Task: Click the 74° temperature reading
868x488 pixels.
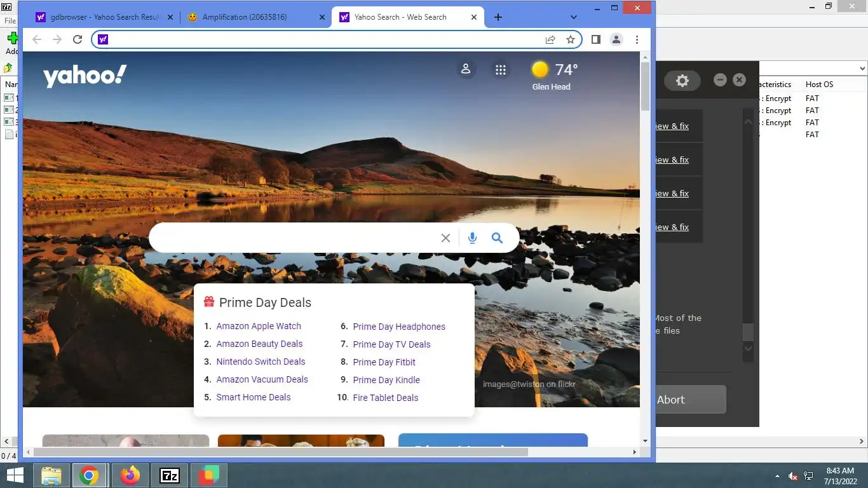Action: tap(566, 69)
